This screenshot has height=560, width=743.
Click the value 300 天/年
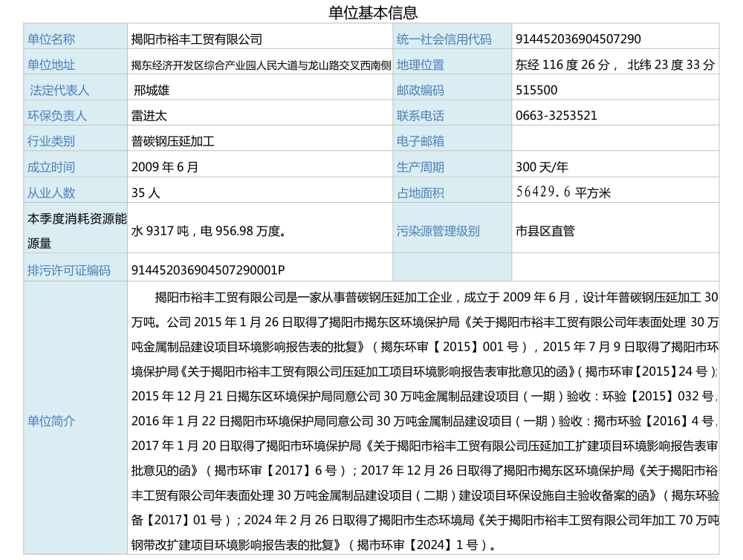click(542, 167)
